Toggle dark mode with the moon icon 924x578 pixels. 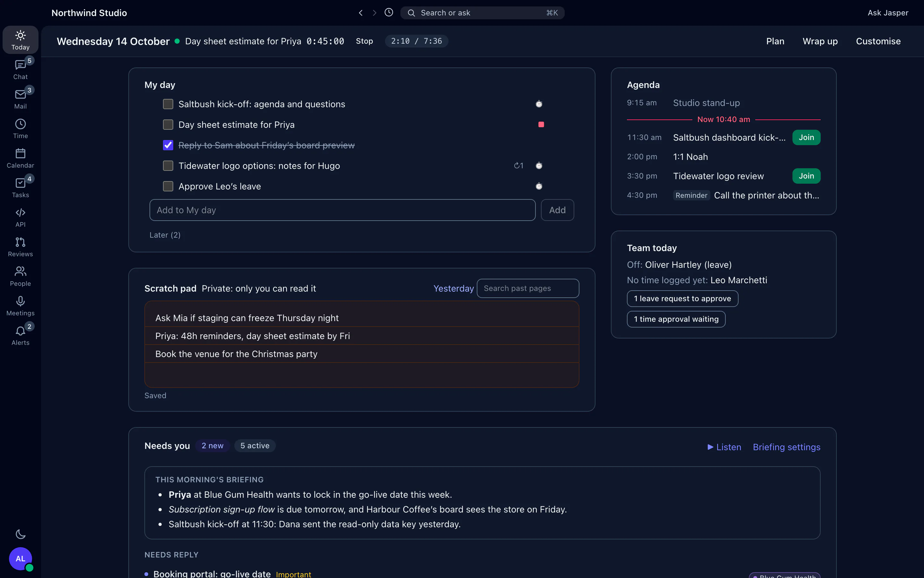(x=20, y=534)
